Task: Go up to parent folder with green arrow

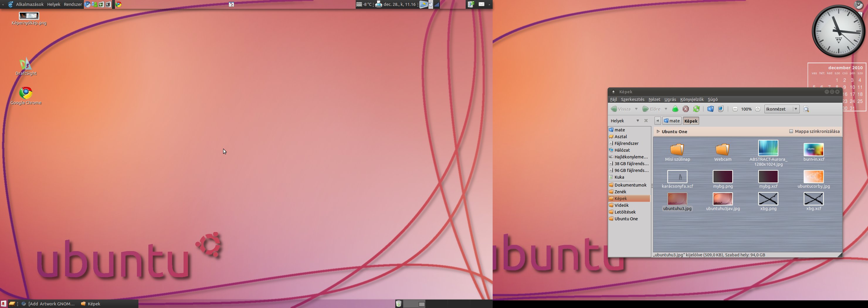Action: click(x=675, y=109)
